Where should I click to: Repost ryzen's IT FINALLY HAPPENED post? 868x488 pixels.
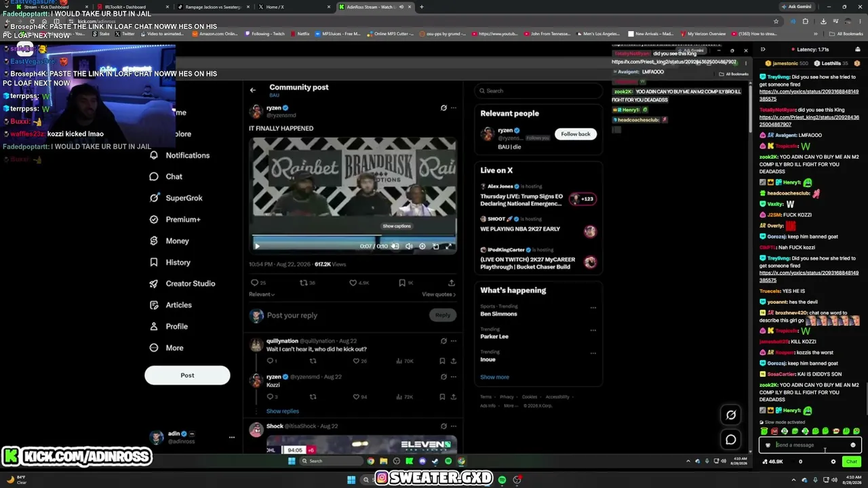click(x=304, y=283)
